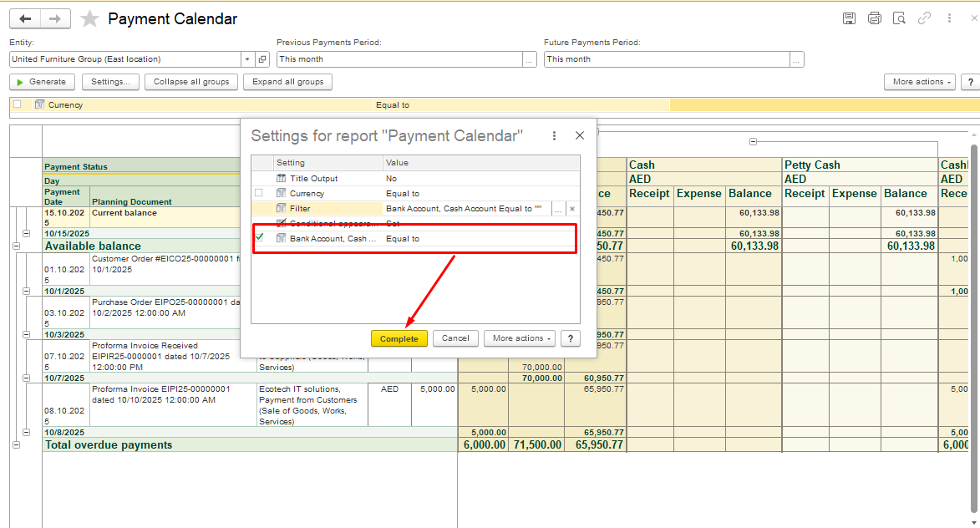Open print preview magnifier icon
This screenshot has height=528, width=980.
[899, 18]
